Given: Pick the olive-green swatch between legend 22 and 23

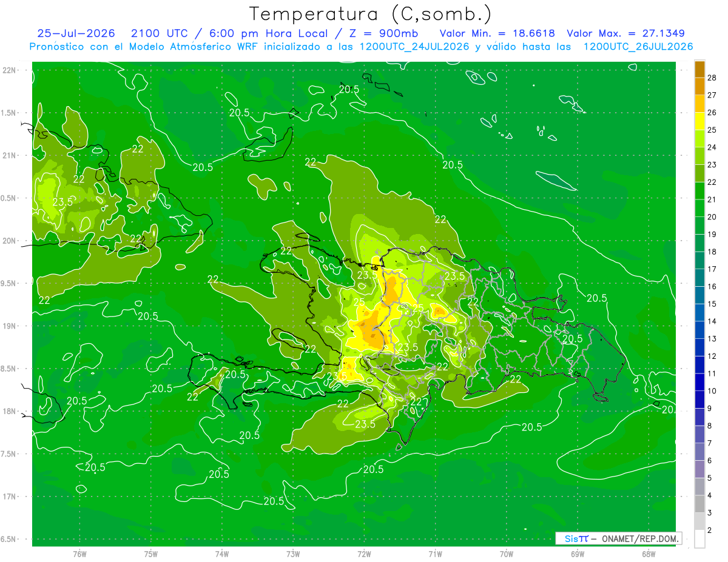Looking at the screenshot, I should point(699,173).
